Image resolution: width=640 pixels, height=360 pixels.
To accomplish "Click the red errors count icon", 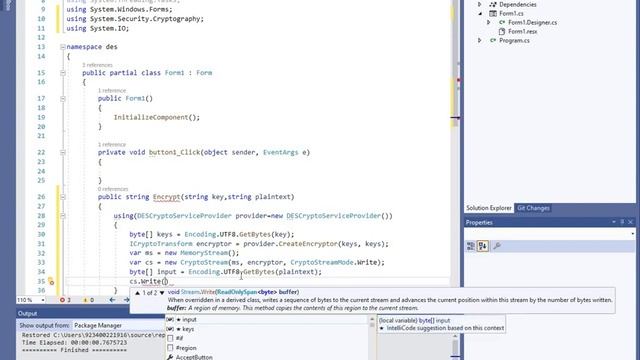I will [x=62, y=300].
